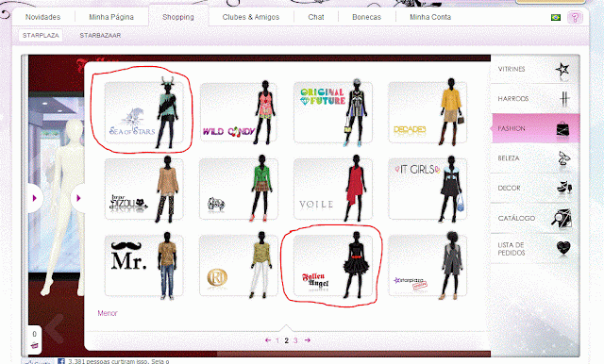Open the Sea of Stars shop
This screenshot has height=364, width=604.
(144, 112)
